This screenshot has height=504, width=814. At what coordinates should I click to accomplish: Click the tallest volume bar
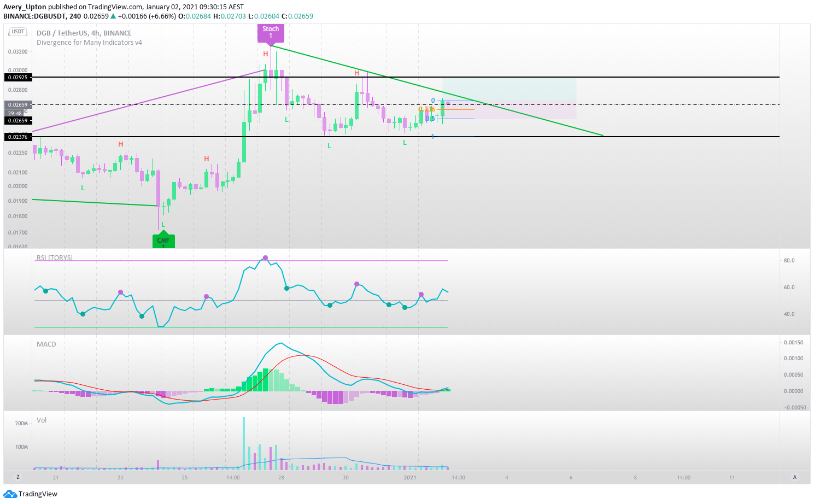pos(244,443)
